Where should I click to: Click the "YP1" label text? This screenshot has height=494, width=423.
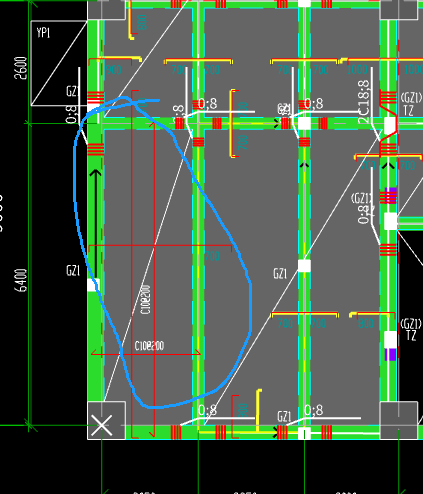point(43,33)
